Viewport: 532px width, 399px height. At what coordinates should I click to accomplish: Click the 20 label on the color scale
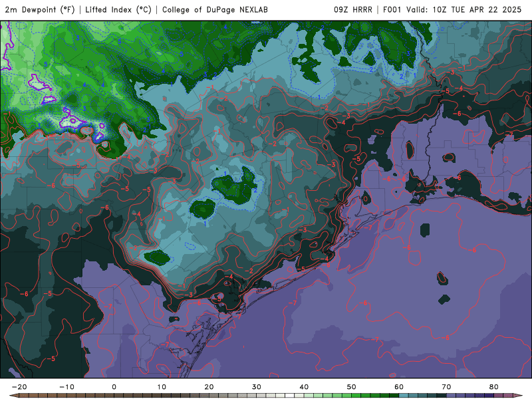209,387
